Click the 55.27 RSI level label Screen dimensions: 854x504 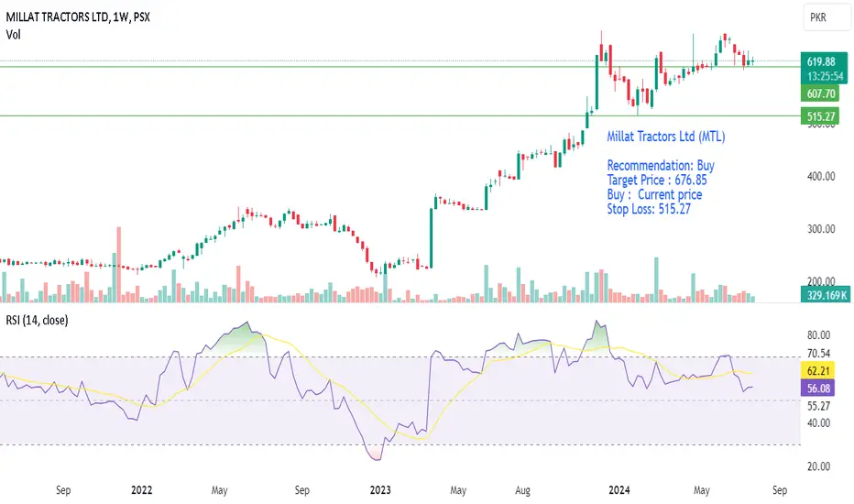coord(818,406)
